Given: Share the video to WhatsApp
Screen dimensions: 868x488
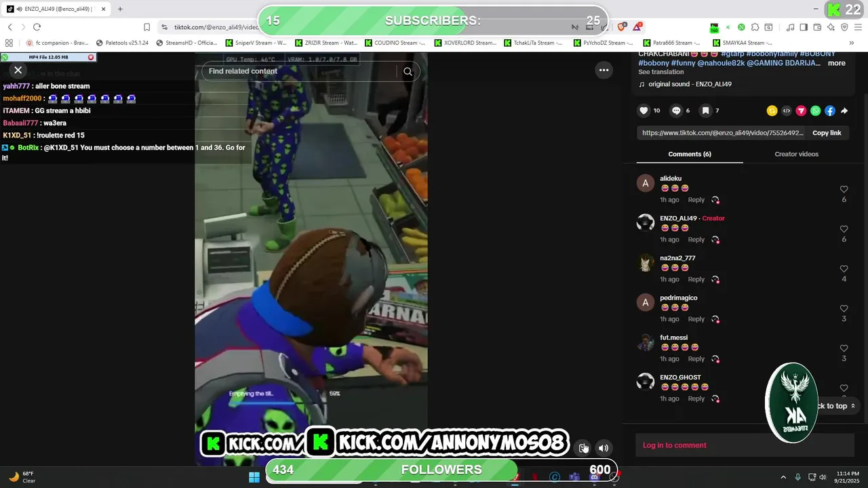Looking at the screenshot, I should pos(815,110).
